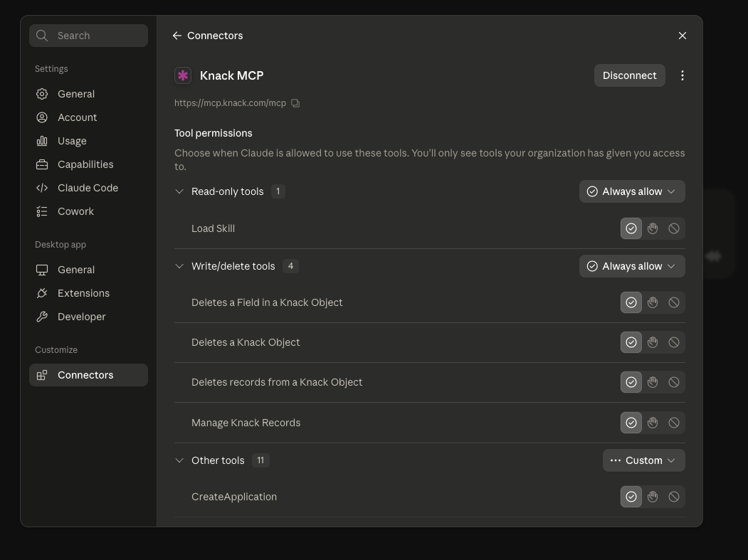Click the Knack MCP title text
This screenshot has height=560, width=748.
[x=231, y=75]
